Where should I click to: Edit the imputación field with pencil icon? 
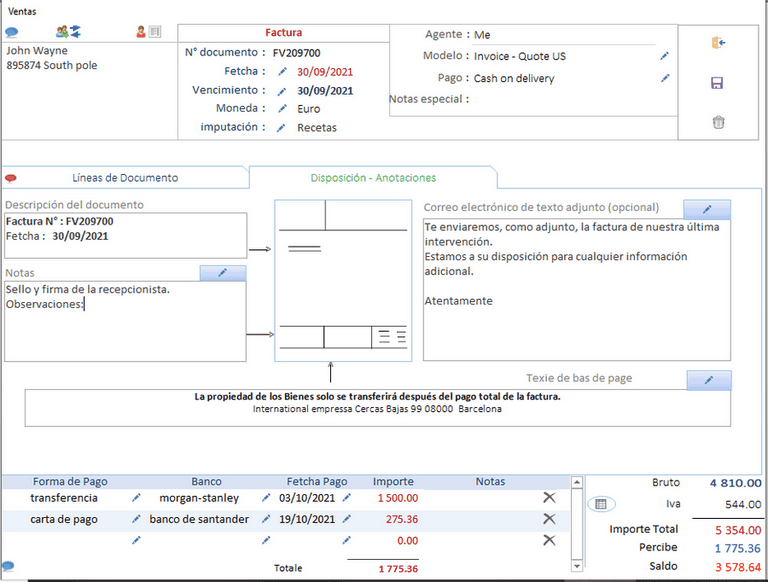[281, 128]
